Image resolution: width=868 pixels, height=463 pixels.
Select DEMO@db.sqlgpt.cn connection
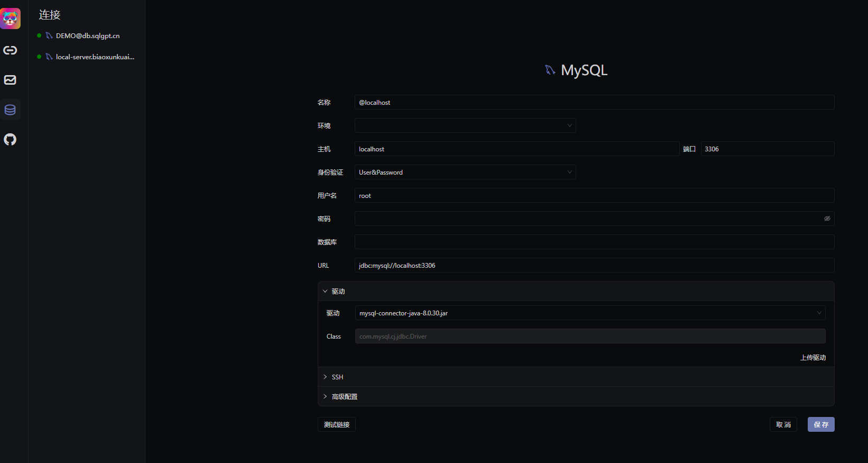87,35
